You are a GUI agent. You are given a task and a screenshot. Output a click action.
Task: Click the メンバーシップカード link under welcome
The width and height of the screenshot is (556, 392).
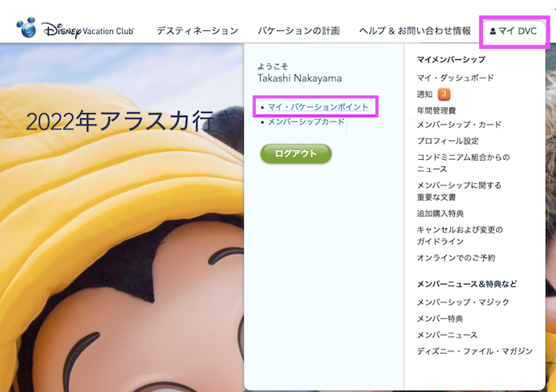point(306,122)
